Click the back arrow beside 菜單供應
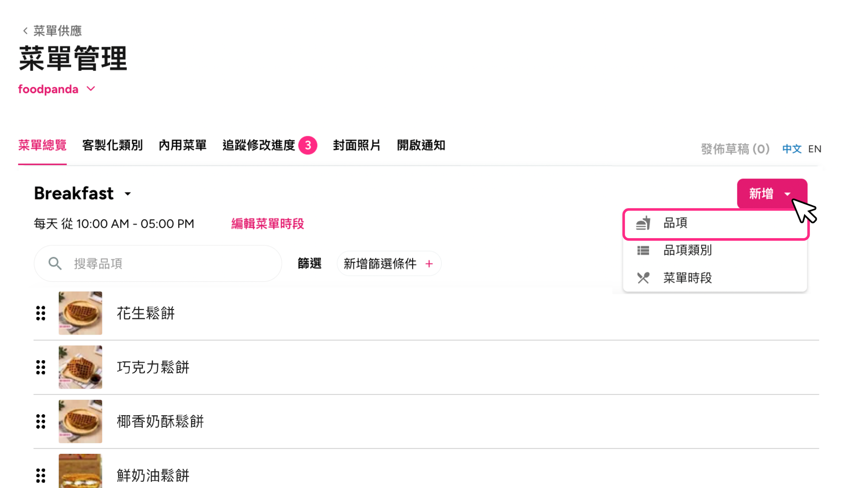The height and width of the screenshot is (488, 868). pyautogui.click(x=25, y=31)
